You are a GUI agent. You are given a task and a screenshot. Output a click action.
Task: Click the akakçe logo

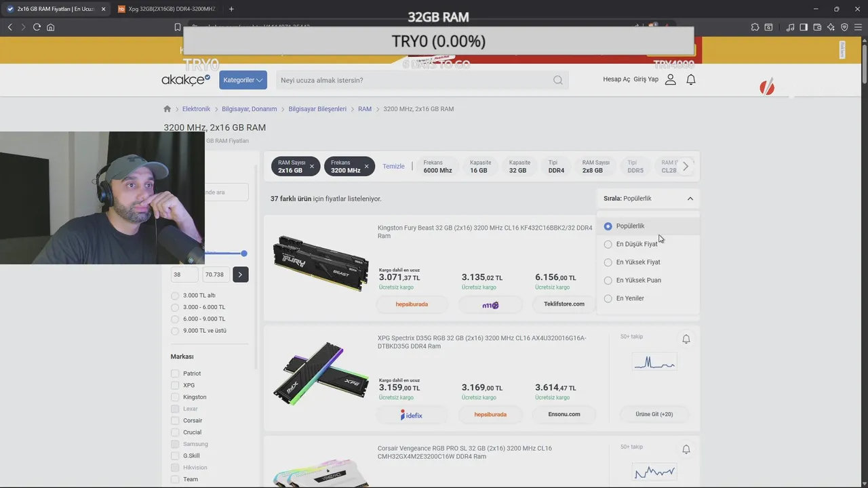(186, 80)
